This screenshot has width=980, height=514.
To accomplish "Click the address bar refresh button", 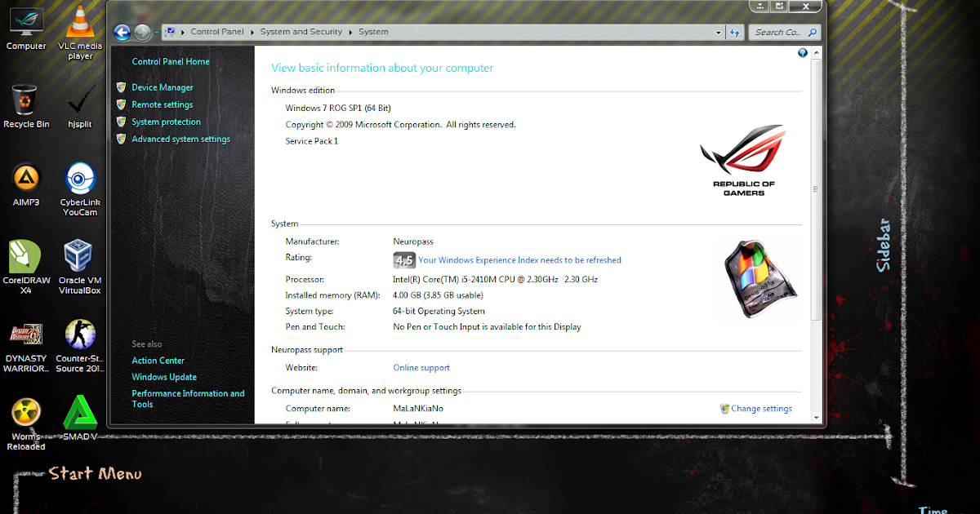I will [x=734, y=32].
